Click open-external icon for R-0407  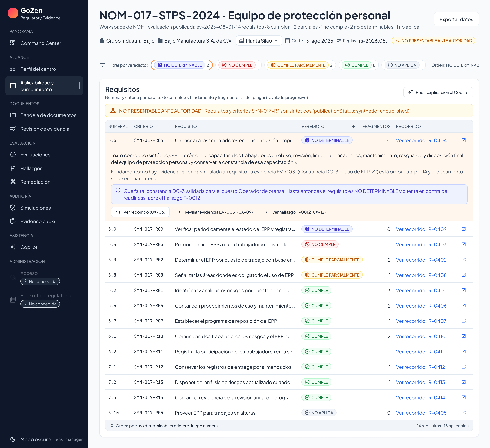463,321
